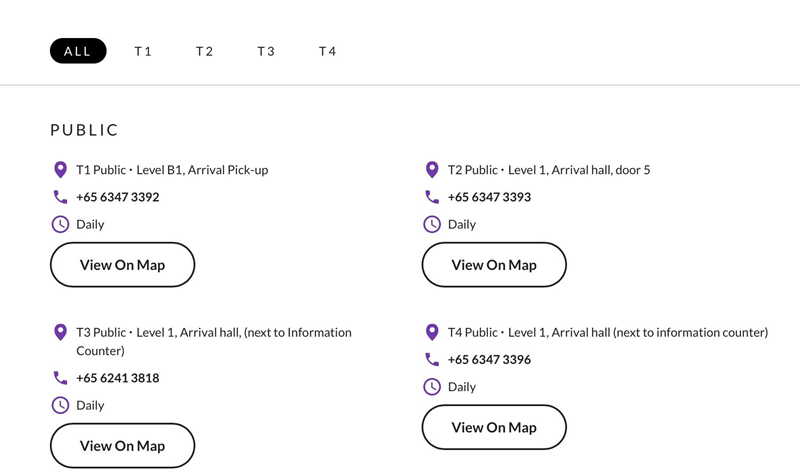Click the PUBLIC section heading

pos(85,130)
